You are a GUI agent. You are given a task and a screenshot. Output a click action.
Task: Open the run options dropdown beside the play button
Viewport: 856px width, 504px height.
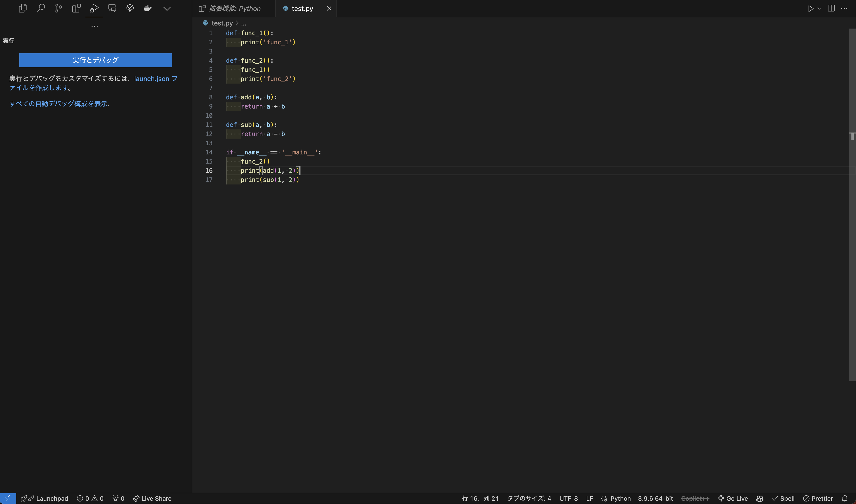[820, 8]
